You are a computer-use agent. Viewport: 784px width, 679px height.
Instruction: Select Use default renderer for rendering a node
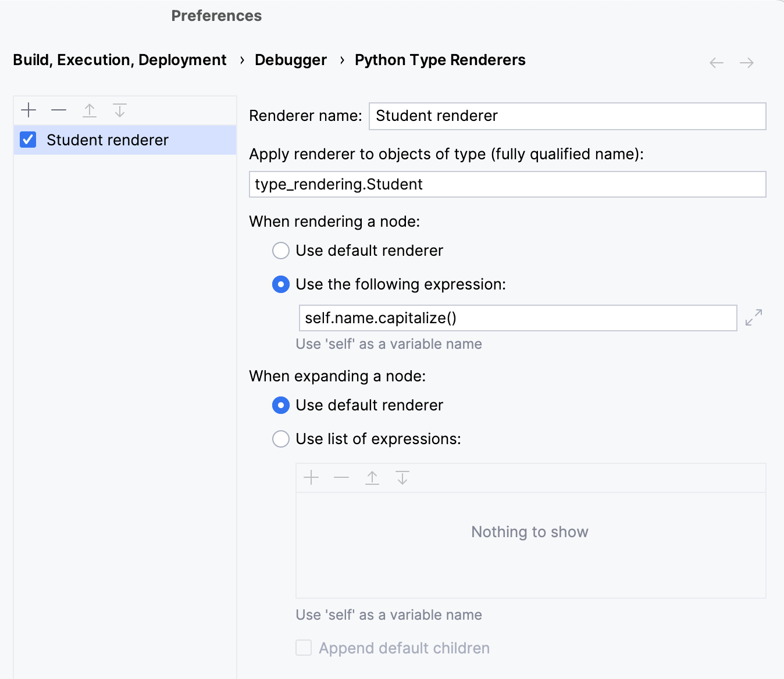coord(281,251)
